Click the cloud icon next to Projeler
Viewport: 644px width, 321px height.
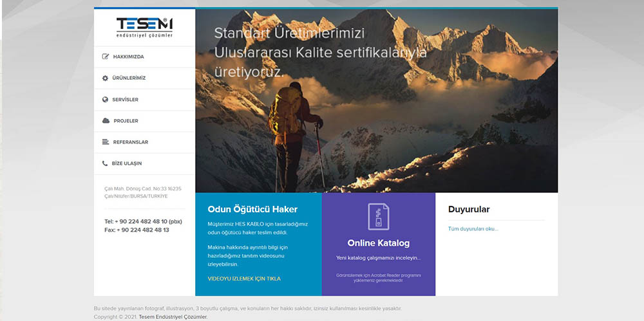106,121
